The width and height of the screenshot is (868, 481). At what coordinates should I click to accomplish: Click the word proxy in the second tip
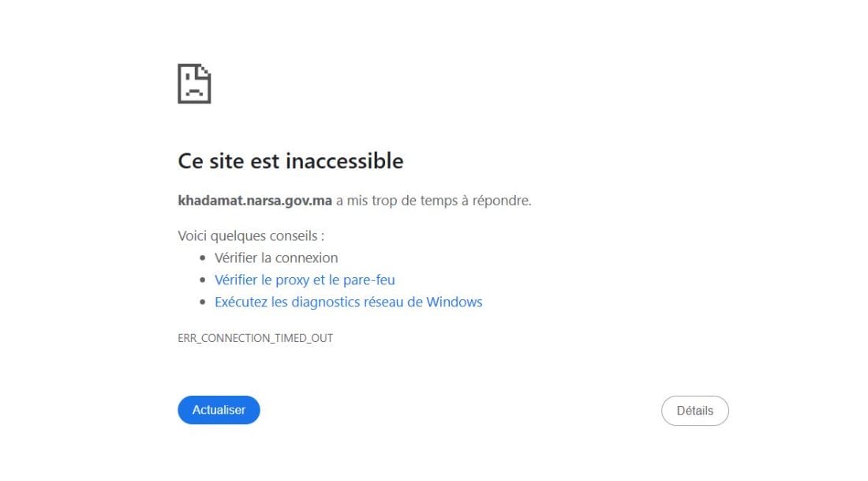point(292,280)
